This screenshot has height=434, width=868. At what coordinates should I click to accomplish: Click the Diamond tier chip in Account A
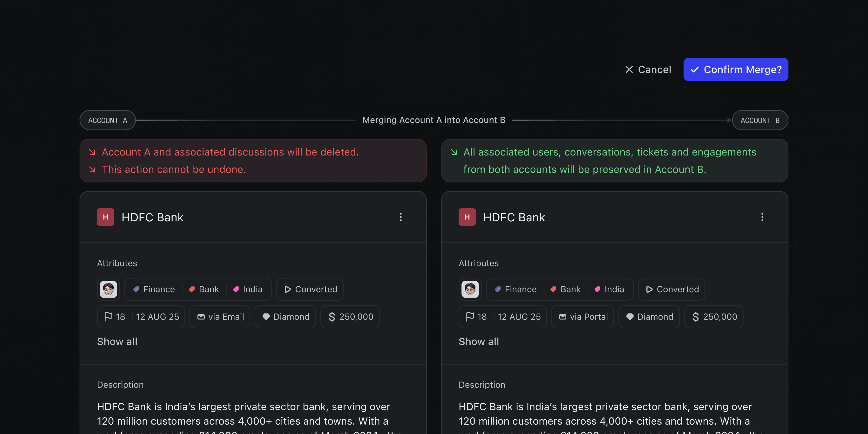point(285,317)
